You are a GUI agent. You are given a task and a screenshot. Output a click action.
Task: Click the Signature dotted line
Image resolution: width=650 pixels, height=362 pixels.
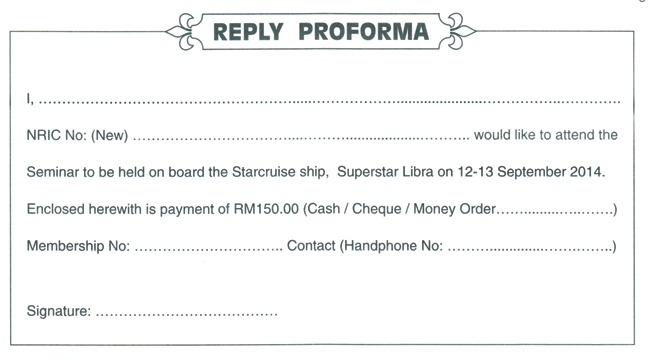pyautogui.click(x=187, y=314)
